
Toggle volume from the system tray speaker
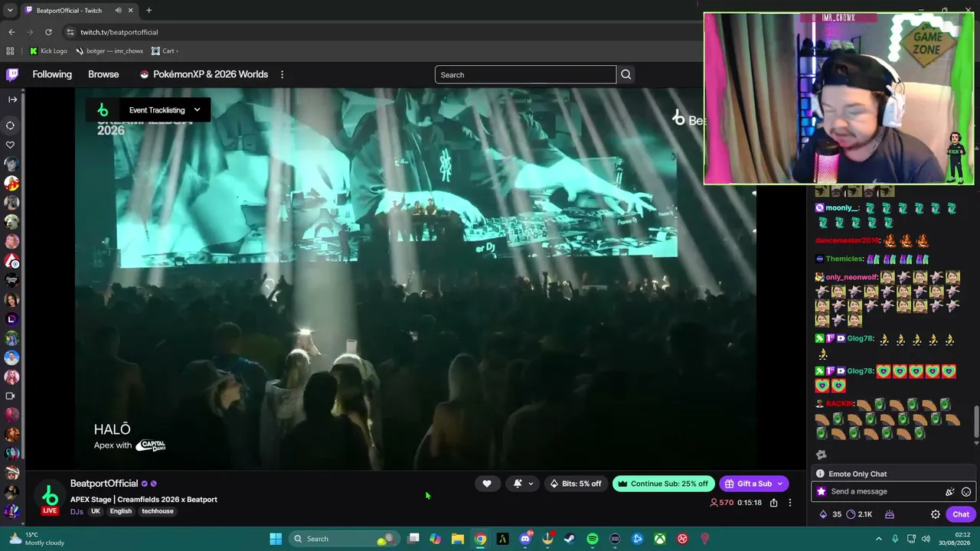coord(927,539)
